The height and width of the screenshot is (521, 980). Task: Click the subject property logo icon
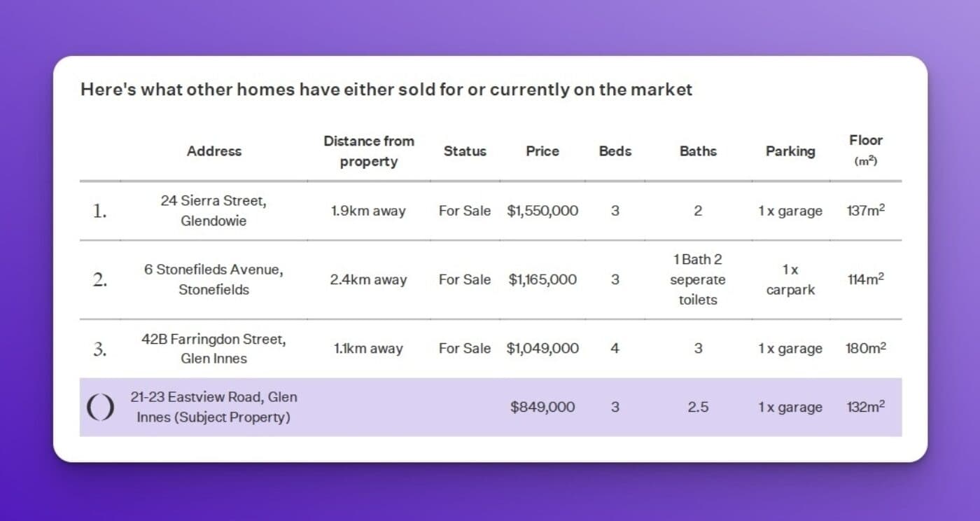(x=99, y=407)
